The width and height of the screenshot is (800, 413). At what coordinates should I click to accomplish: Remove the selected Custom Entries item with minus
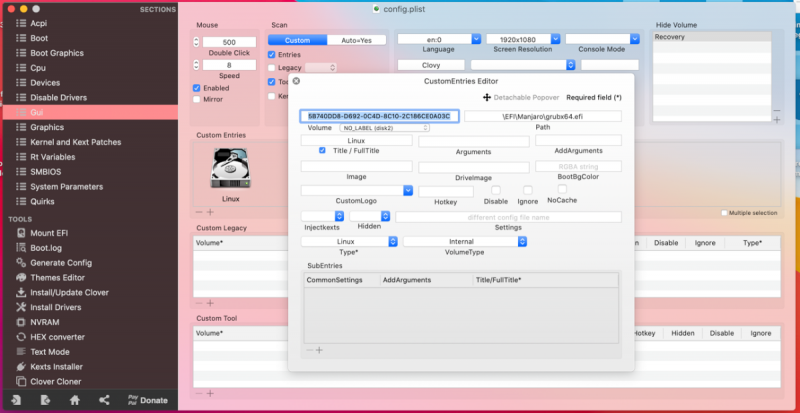click(199, 212)
